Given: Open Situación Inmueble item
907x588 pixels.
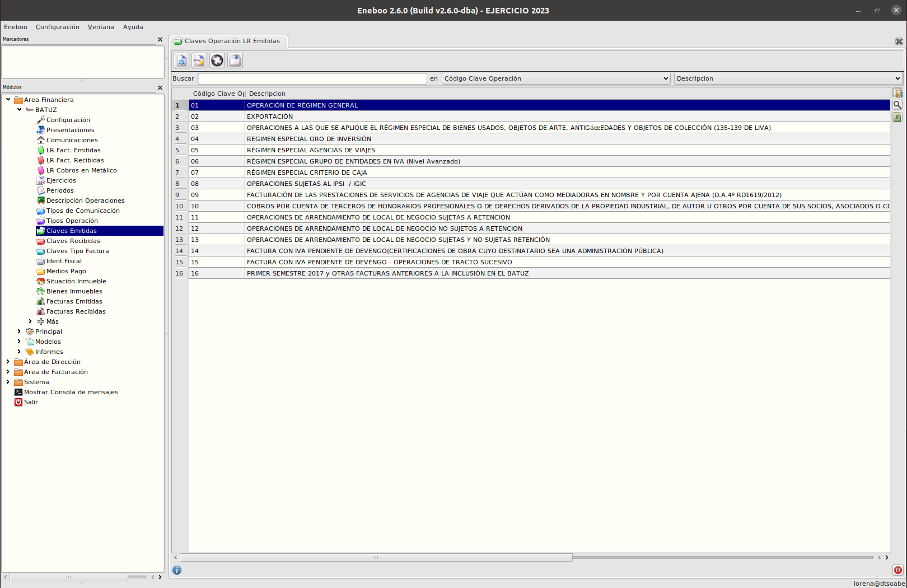Looking at the screenshot, I should tap(71, 281).
